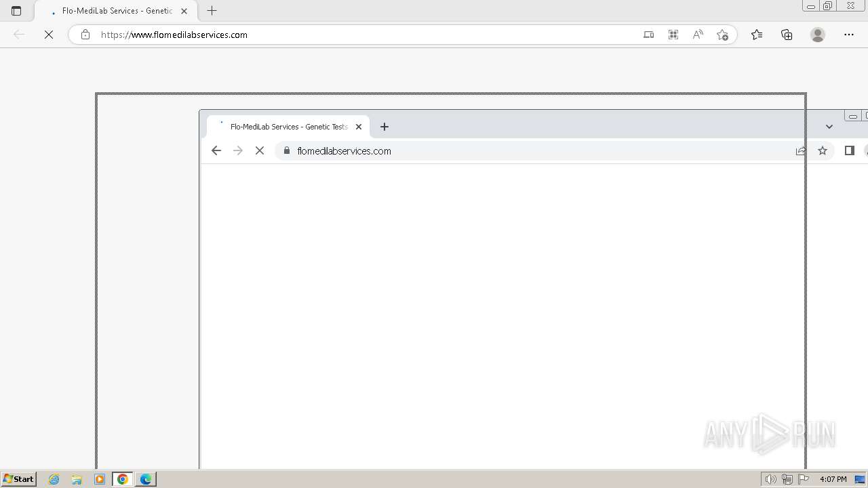Bookmark this page with Chrome star
Image resolution: width=868 pixels, height=488 pixels.
click(x=823, y=150)
